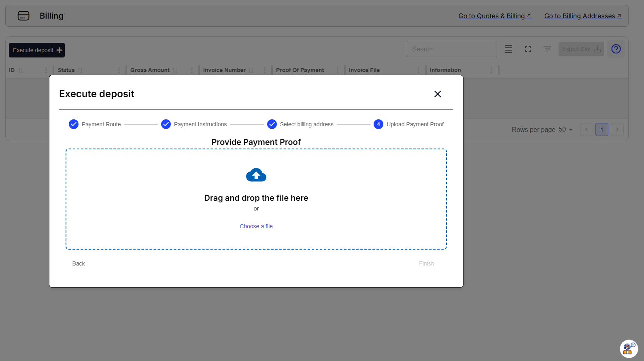Viewport: 644px width, 361px height.
Task: Click the Billing card icon
Action: [x=23, y=16]
